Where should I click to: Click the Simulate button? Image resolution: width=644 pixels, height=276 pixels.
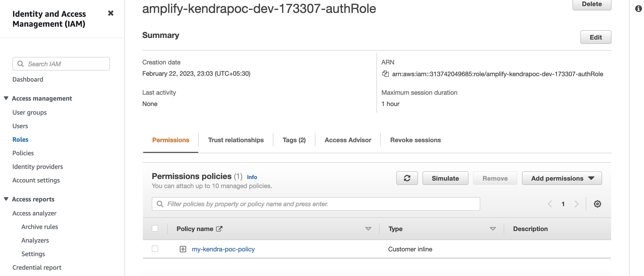click(445, 178)
